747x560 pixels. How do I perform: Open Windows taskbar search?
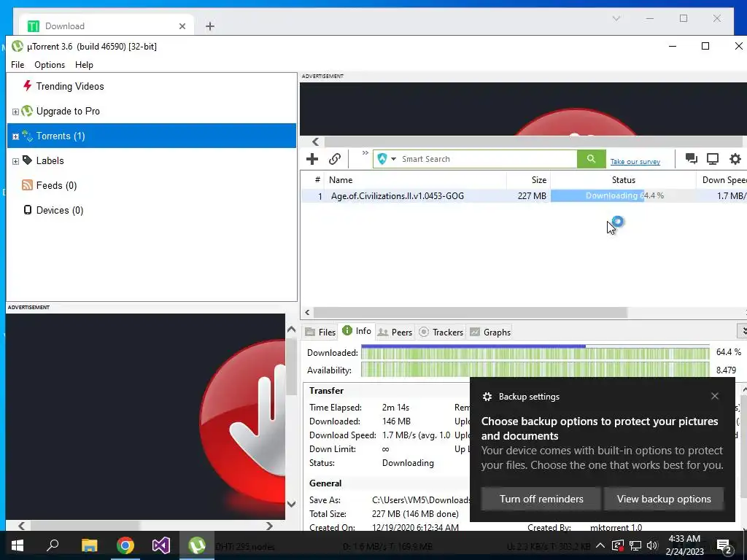pyautogui.click(x=53, y=545)
